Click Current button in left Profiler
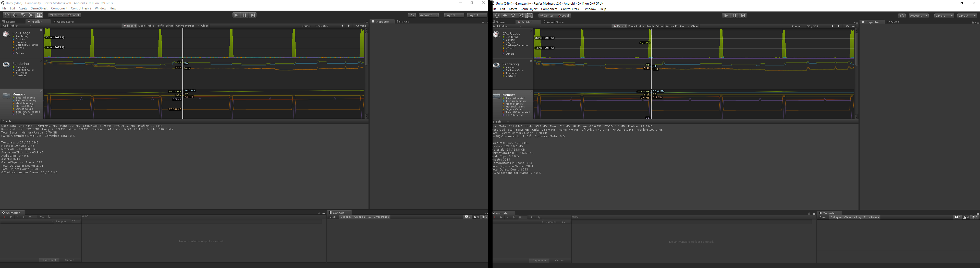 [361, 26]
